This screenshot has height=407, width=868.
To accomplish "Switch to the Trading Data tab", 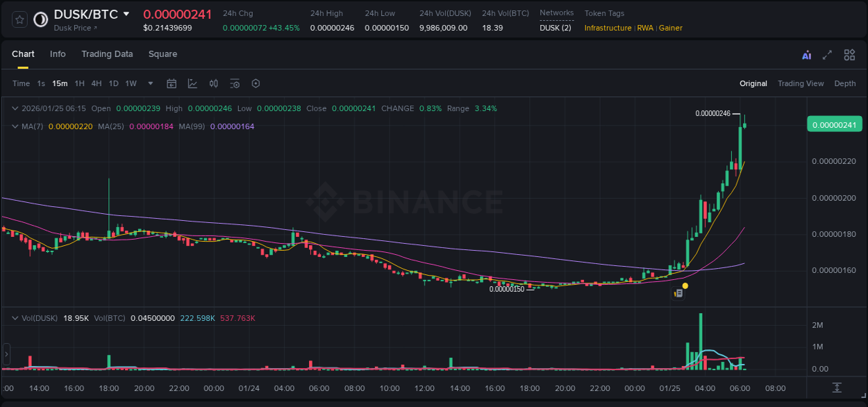I will click(x=107, y=54).
